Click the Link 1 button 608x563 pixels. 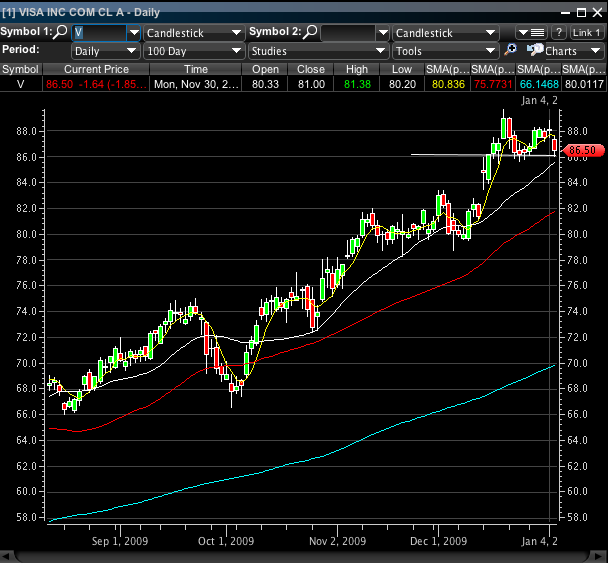(x=587, y=33)
